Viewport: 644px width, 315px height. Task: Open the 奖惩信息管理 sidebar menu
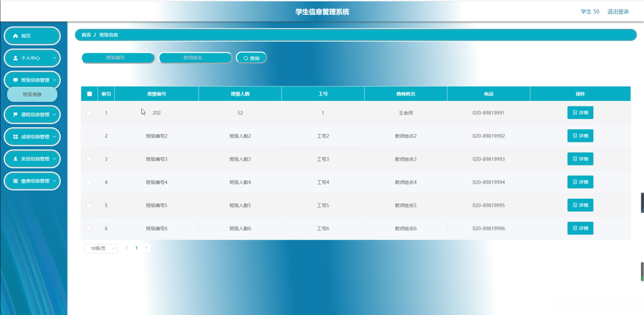pyautogui.click(x=32, y=159)
